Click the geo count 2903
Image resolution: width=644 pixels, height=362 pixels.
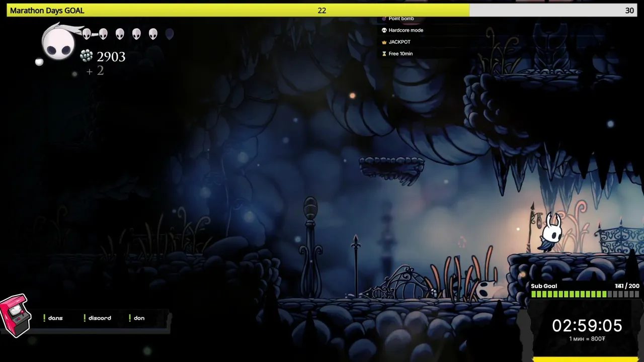111,56
